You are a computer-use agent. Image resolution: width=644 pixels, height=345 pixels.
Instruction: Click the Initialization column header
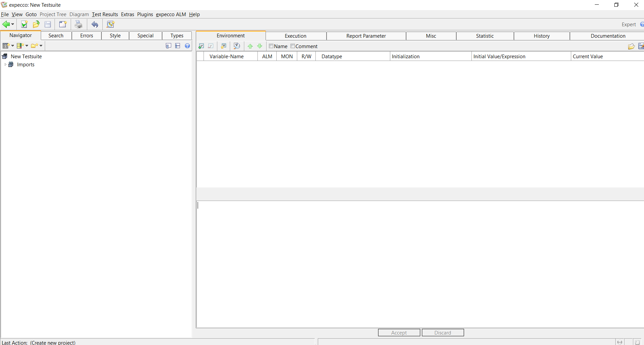[431, 57]
